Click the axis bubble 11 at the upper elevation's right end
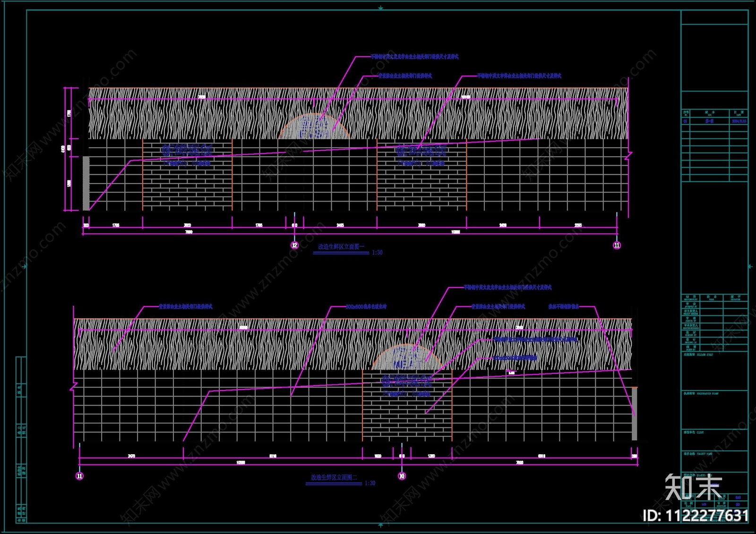Image resolution: width=756 pixels, height=534 pixels. coord(617,245)
